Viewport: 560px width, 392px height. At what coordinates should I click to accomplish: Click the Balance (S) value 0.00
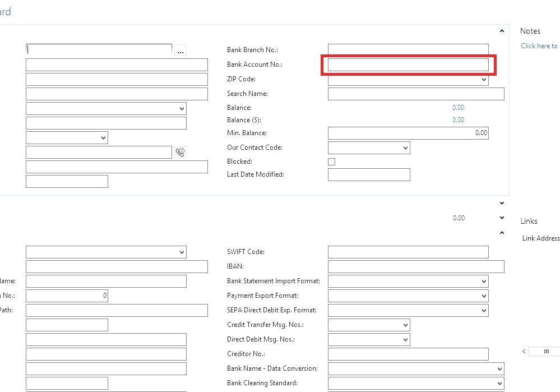tap(458, 120)
